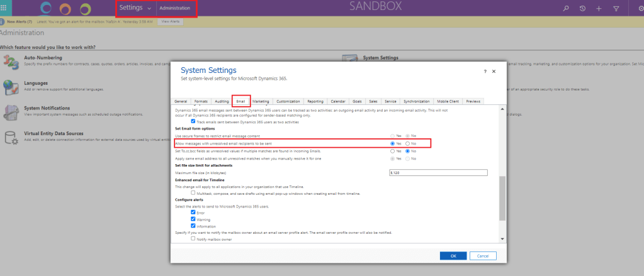Uncheck Track emails as two activities
The image size is (644, 276).
[193, 121]
